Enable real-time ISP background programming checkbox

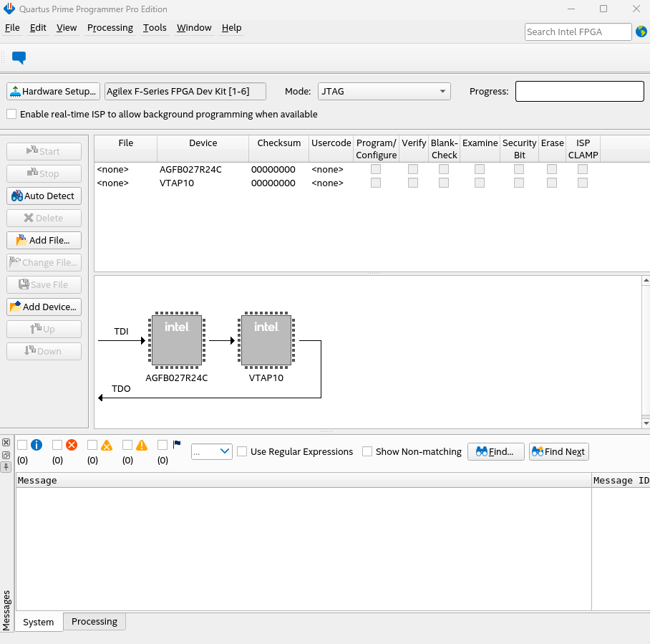(x=11, y=114)
